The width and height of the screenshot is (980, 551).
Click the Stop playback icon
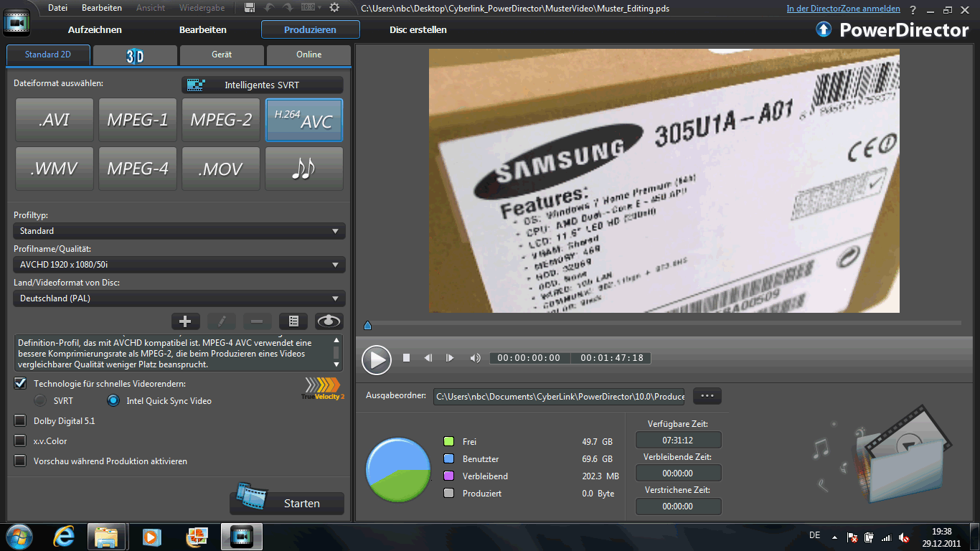406,358
